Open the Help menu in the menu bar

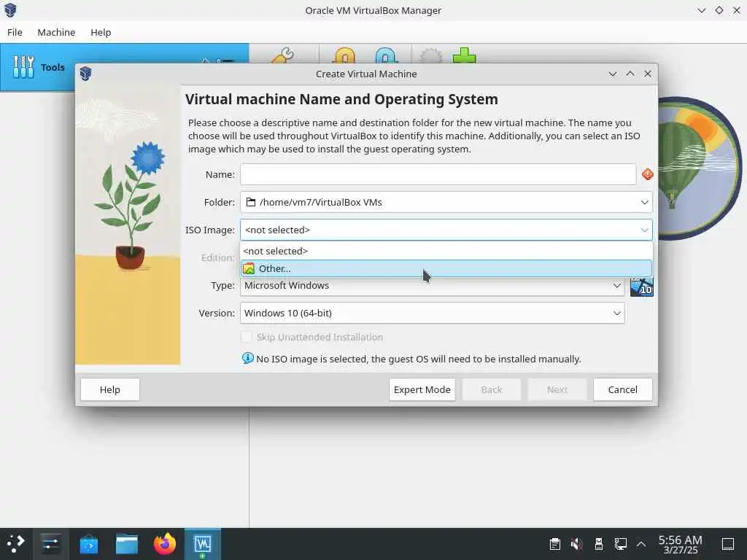[101, 32]
